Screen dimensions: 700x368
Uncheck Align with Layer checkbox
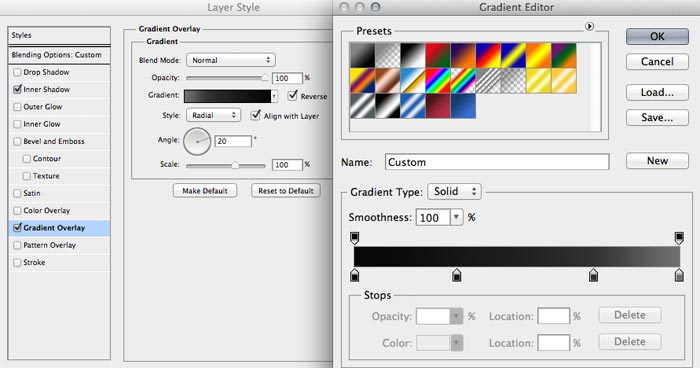click(x=256, y=115)
